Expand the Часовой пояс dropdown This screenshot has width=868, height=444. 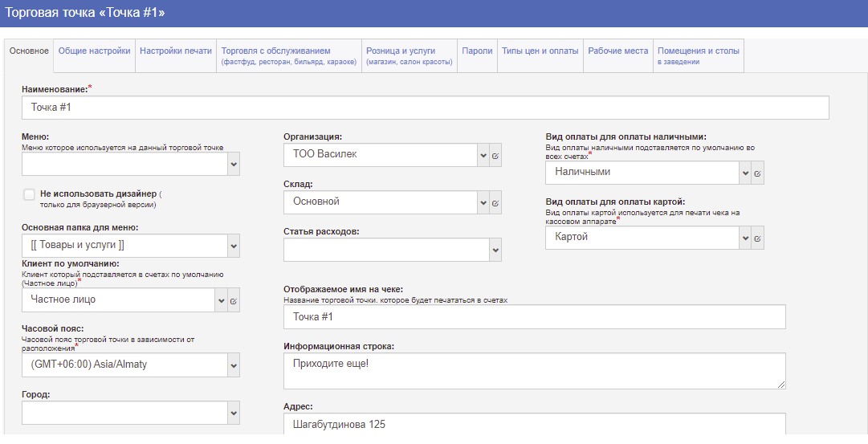pyautogui.click(x=234, y=365)
